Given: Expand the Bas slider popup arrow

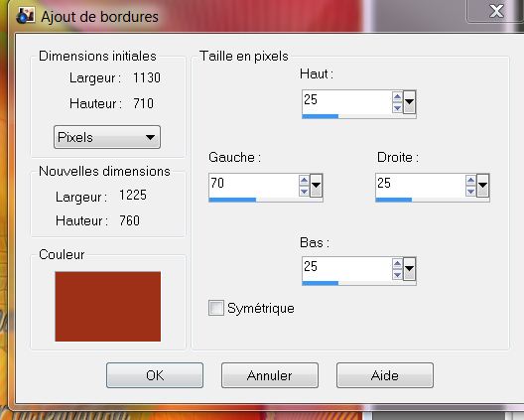Looking at the screenshot, I should click(409, 268).
